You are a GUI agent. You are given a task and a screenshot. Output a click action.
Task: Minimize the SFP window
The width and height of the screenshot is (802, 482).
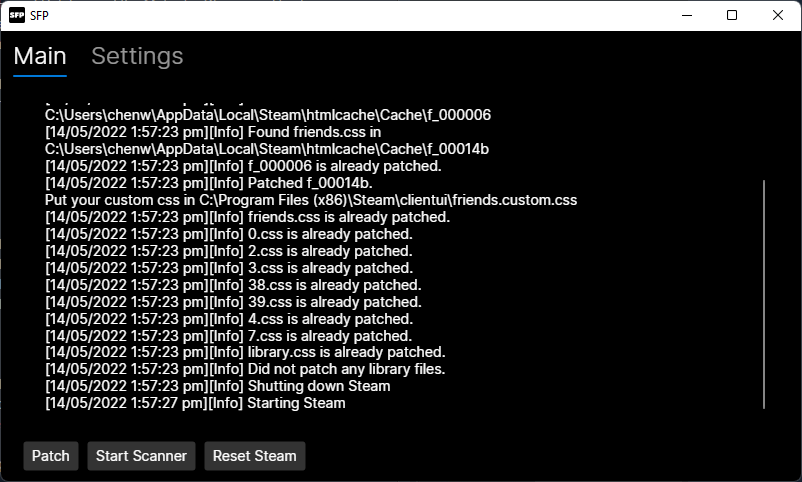[x=686, y=15]
